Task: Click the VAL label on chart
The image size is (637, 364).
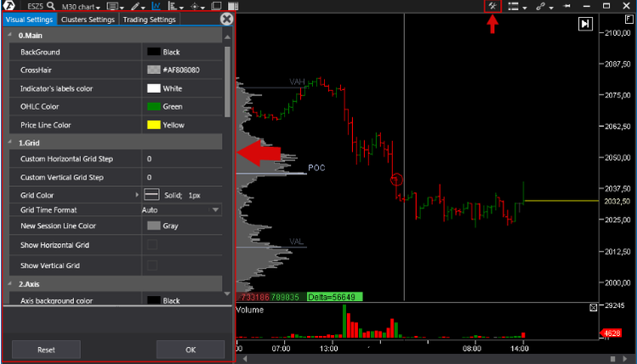Action: tap(297, 242)
